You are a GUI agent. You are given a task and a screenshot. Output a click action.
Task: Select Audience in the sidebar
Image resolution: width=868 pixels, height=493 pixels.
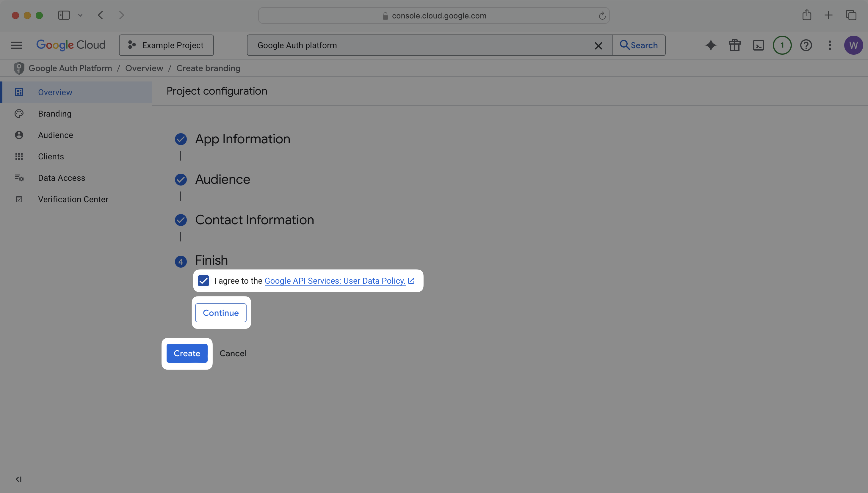(x=55, y=135)
